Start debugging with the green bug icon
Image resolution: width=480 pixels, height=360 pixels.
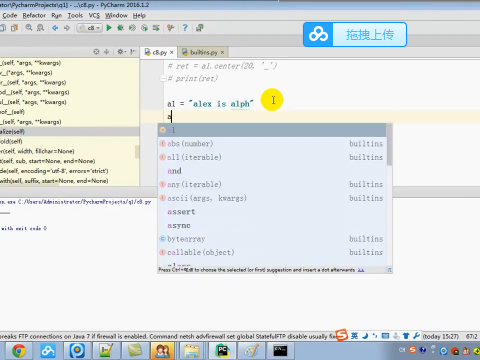coord(120,28)
